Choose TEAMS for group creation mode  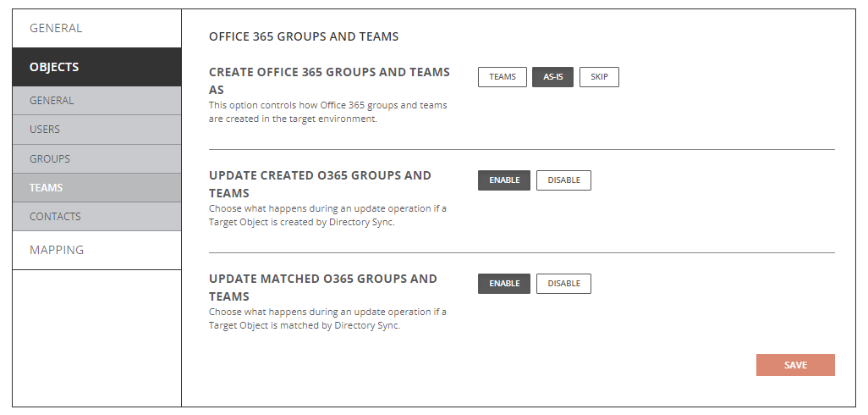click(x=503, y=77)
